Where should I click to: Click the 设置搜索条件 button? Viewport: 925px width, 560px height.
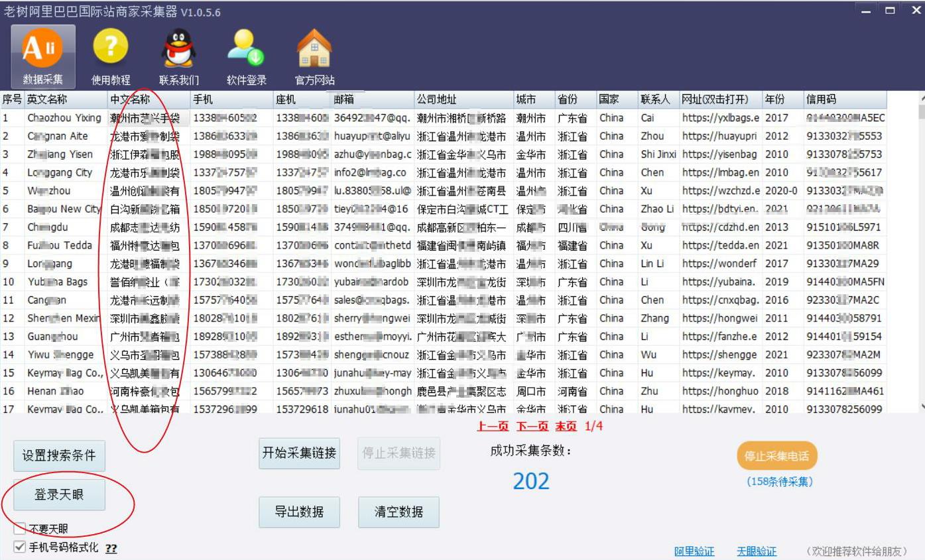59,456
